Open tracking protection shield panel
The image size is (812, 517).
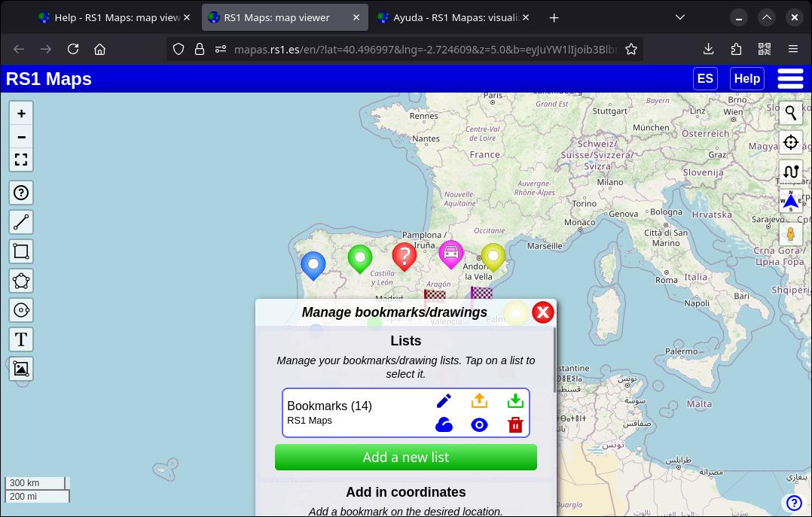pyautogui.click(x=178, y=49)
